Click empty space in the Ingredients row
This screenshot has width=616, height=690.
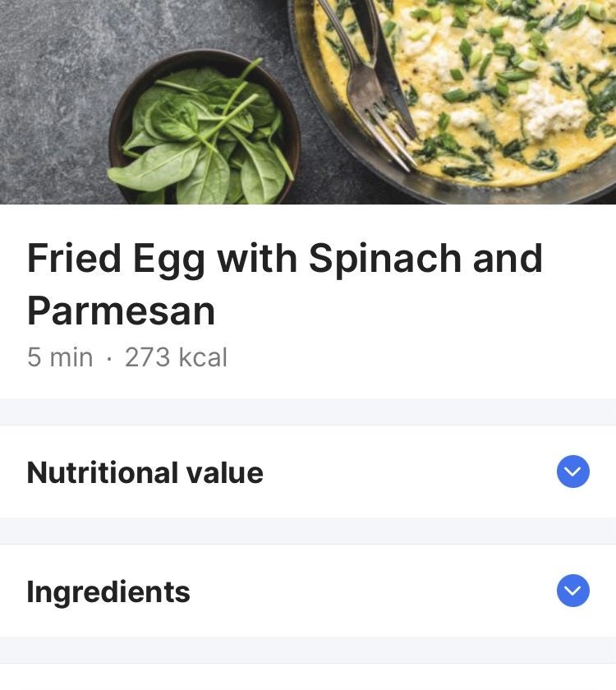click(370, 591)
